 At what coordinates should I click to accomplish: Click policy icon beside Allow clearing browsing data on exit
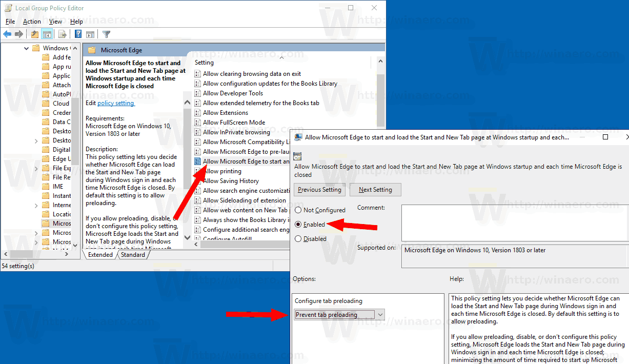point(198,74)
